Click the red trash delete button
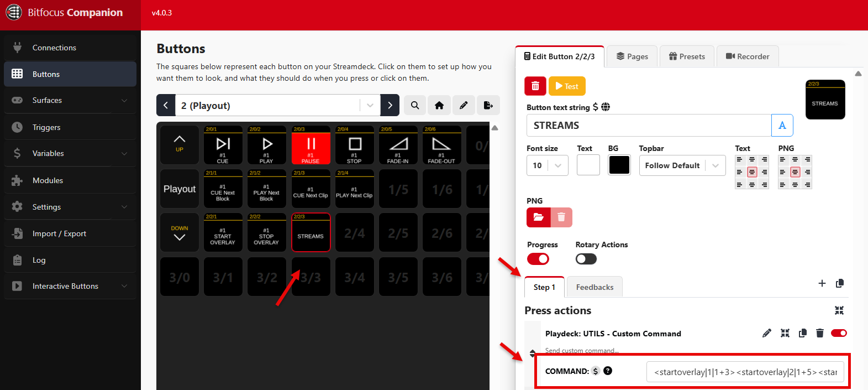Screen dimensions: 868x390 click(x=535, y=86)
